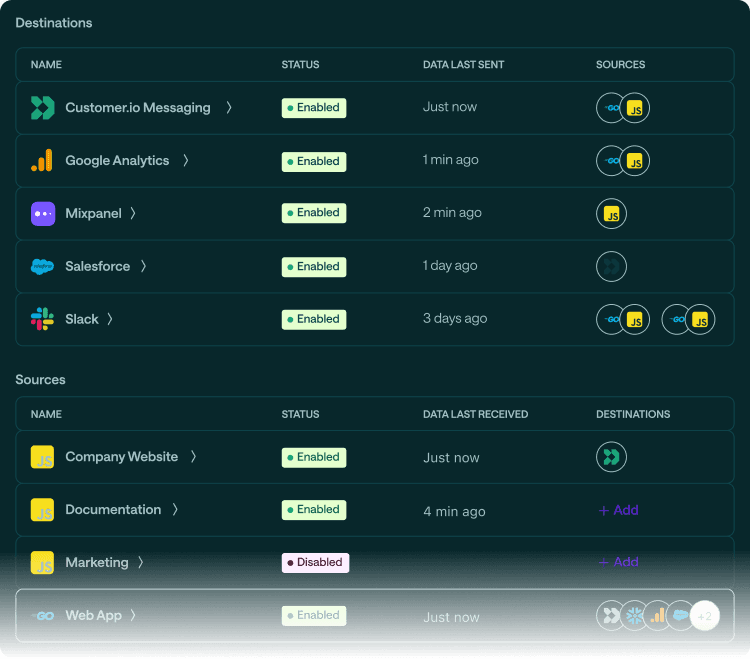Image resolution: width=750 pixels, height=659 pixels.
Task: Click Enabled status badge for Google Analytics
Action: 314,161
